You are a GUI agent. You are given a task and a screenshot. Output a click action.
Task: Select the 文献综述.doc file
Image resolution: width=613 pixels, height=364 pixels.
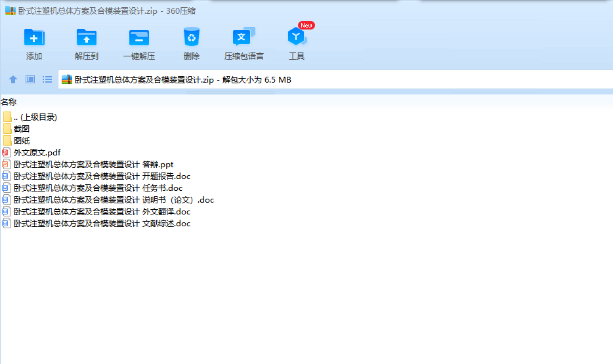tap(96, 224)
